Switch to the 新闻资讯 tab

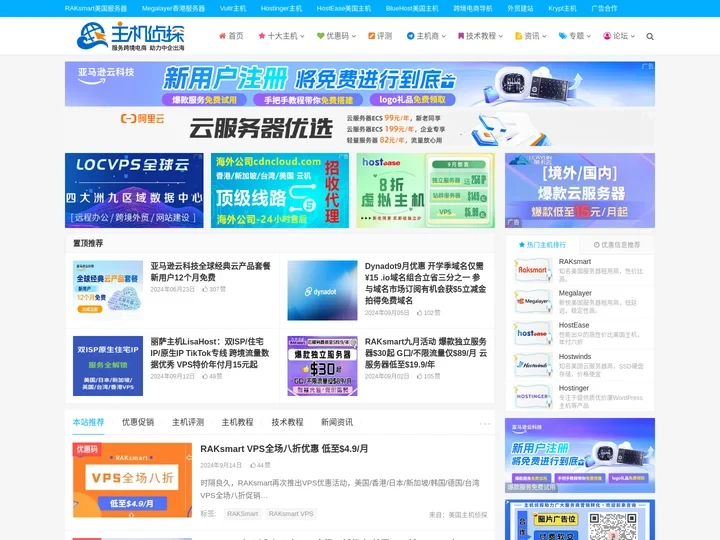pos(337,422)
